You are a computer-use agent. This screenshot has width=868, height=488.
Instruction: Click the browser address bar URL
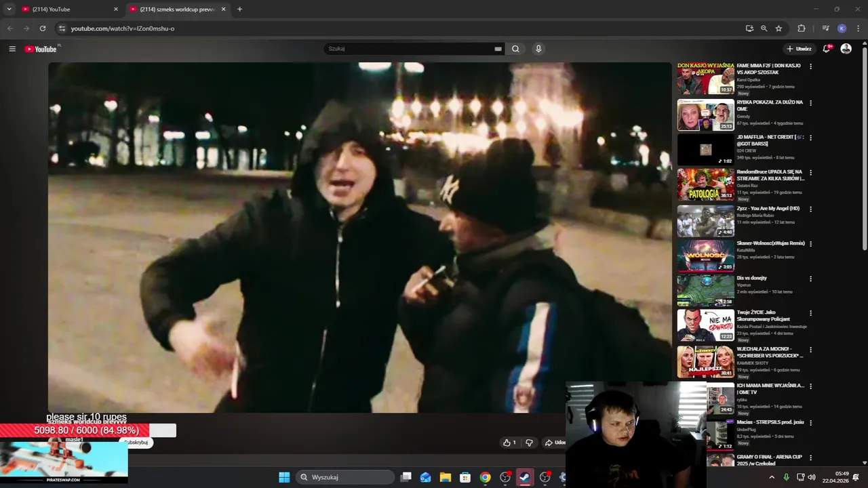tap(123, 28)
